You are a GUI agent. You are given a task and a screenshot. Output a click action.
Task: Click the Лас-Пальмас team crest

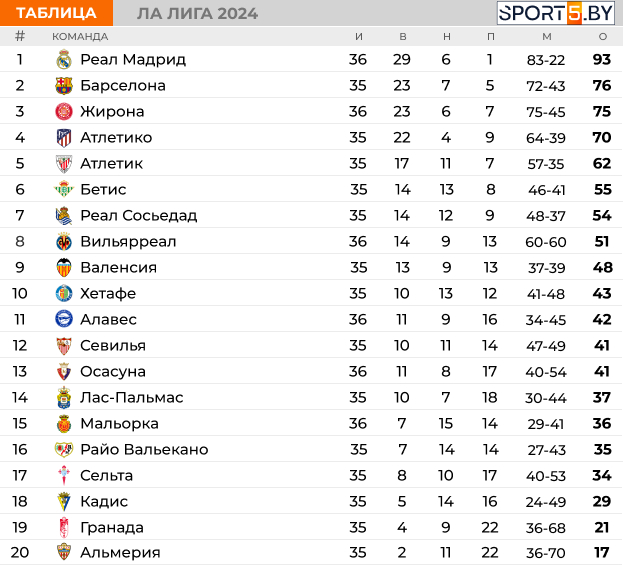pyautogui.click(x=64, y=397)
